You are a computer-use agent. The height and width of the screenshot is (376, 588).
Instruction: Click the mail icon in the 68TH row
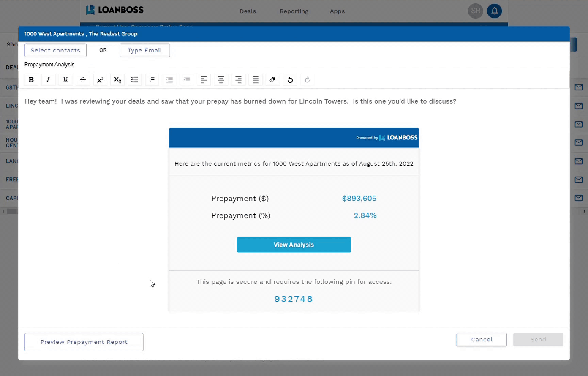[x=579, y=87]
